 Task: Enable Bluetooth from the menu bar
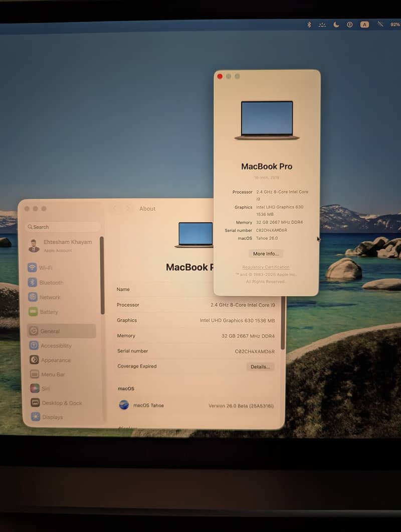pos(309,24)
